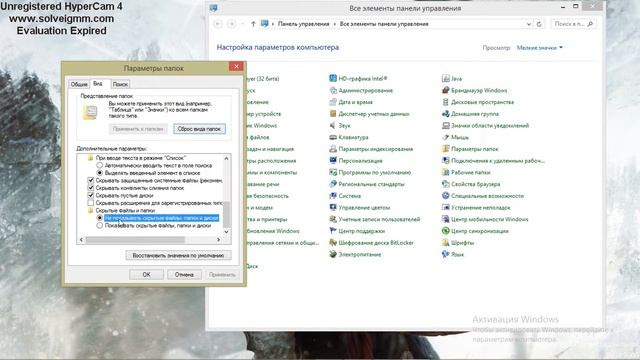Screen dimensions: 640x360
Task: Open Устранение неполадок link
Action: click(480, 208)
